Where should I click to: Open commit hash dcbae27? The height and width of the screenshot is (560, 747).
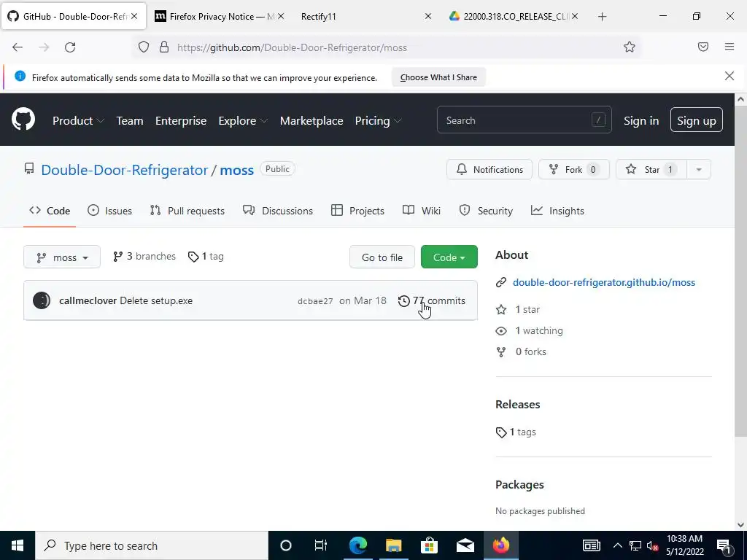[x=315, y=301]
